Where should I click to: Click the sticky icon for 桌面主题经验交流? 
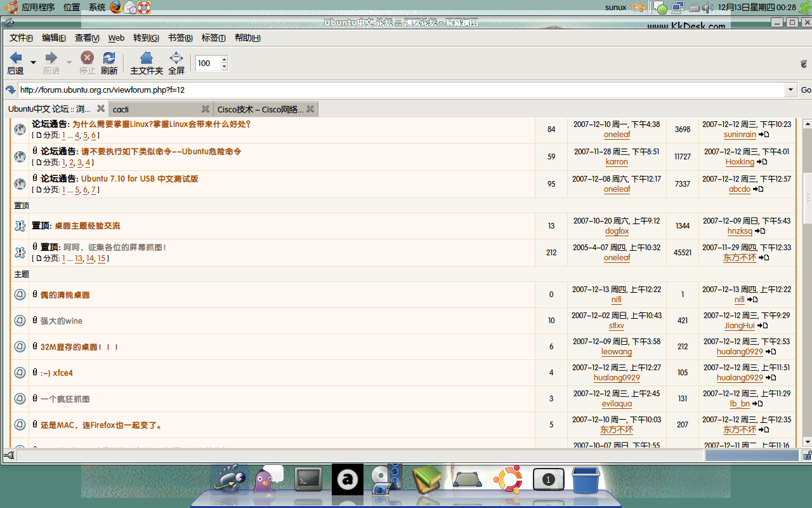tap(20, 225)
